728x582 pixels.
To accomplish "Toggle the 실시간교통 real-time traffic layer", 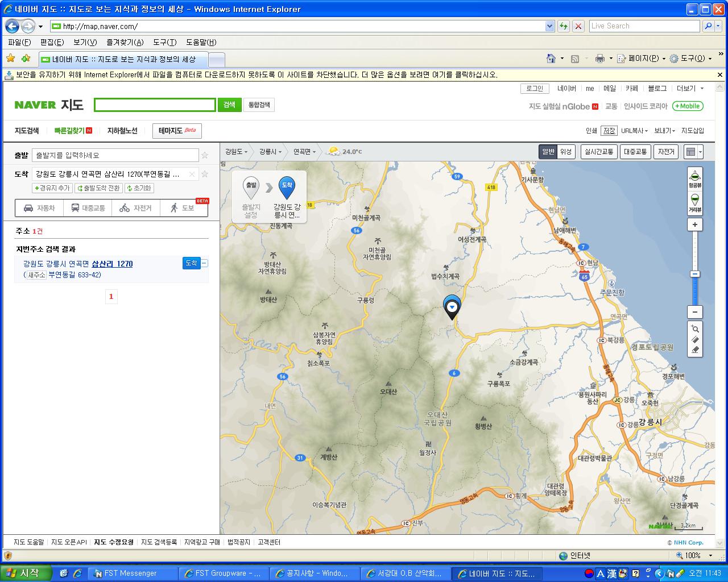I will 599,152.
